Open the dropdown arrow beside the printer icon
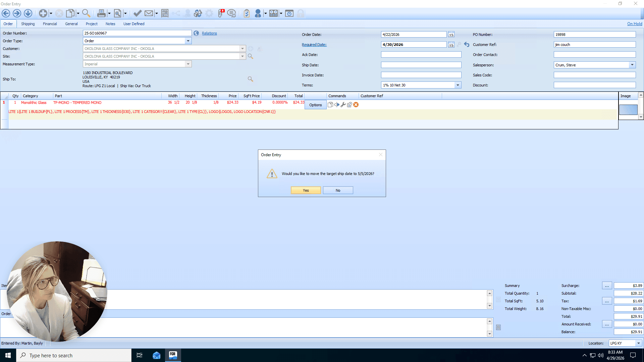Image resolution: width=644 pixels, height=362 pixels. tap(109, 13)
